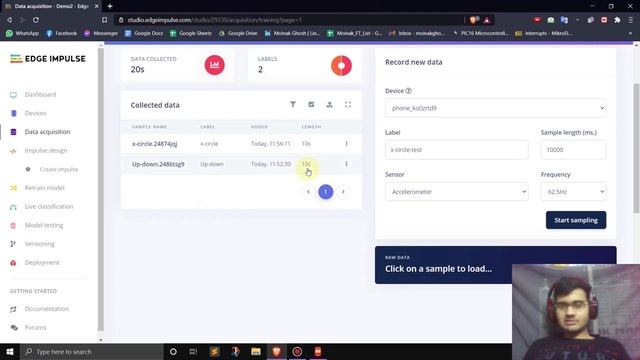
Task: Open the browser hamburger menu
Action: tap(631, 20)
